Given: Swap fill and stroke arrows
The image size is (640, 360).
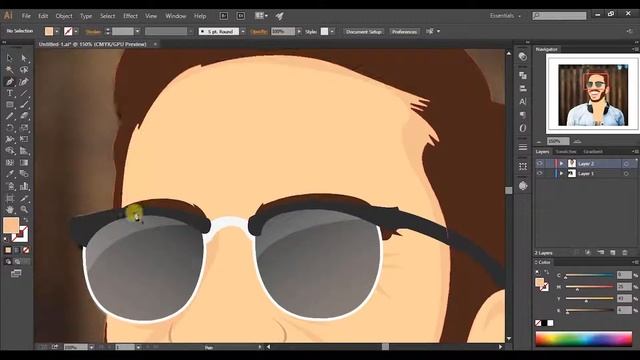Looking at the screenshot, I should [26, 220].
